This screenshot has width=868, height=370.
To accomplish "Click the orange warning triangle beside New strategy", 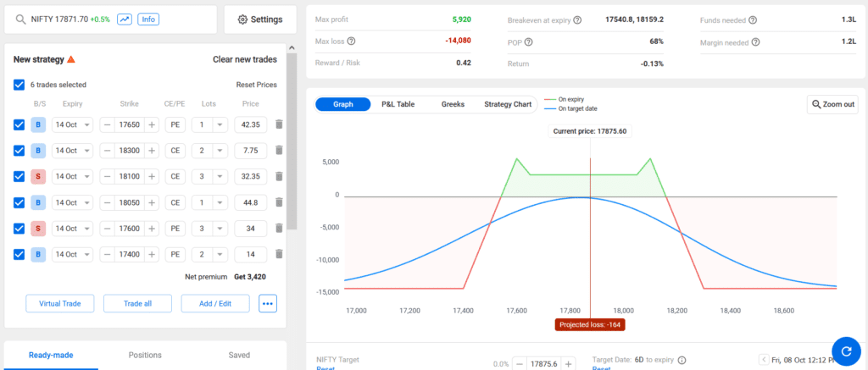I will click(71, 59).
